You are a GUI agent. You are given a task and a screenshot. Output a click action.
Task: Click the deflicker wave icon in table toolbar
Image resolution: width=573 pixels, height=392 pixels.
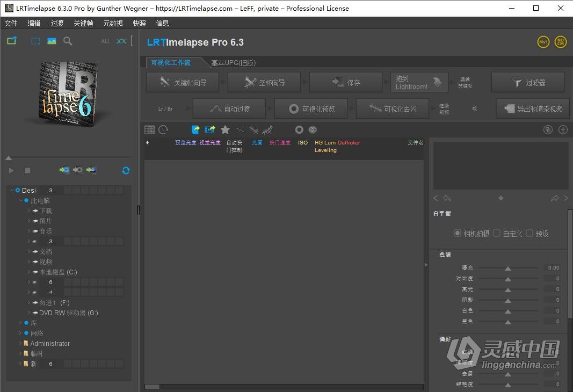click(253, 130)
